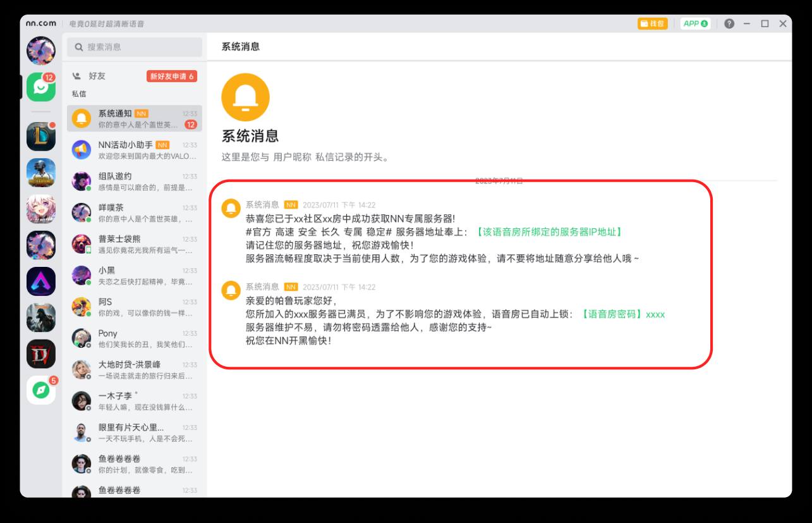Click the 小黑 contact avatar
The height and width of the screenshot is (523, 812).
point(82,275)
